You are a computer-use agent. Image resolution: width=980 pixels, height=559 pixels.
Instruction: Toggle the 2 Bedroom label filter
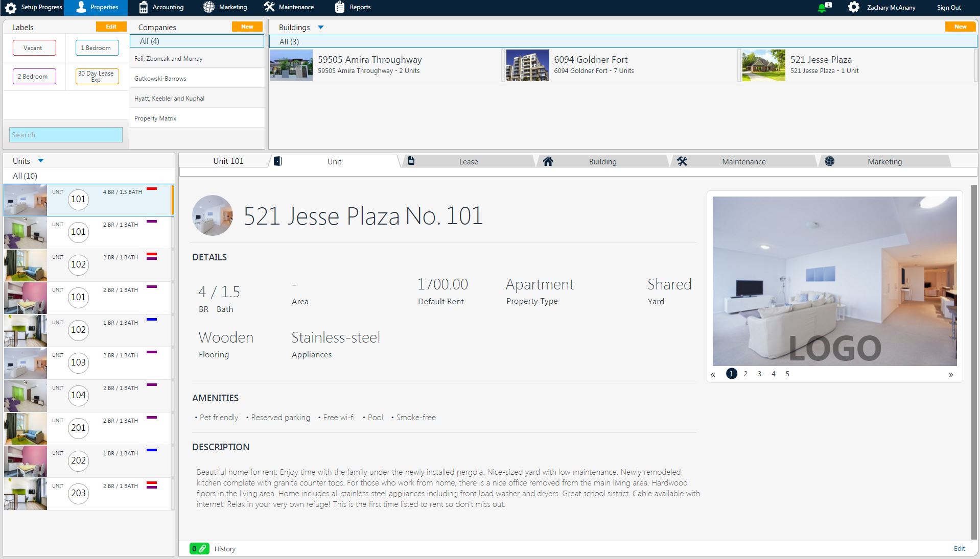point(34,77)
